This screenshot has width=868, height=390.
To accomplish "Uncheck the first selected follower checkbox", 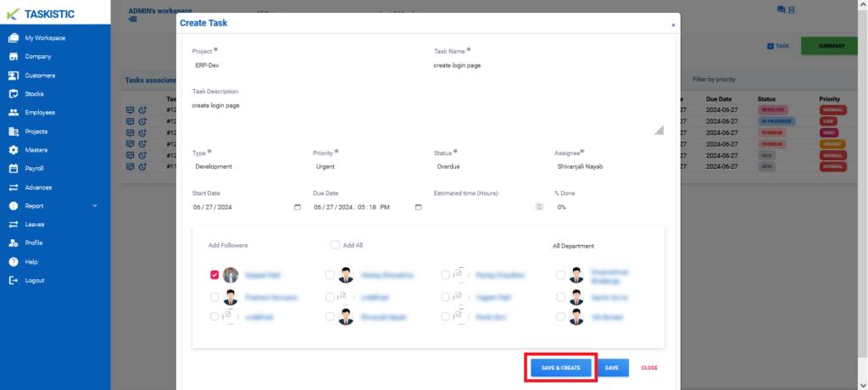I will (214, 275).
